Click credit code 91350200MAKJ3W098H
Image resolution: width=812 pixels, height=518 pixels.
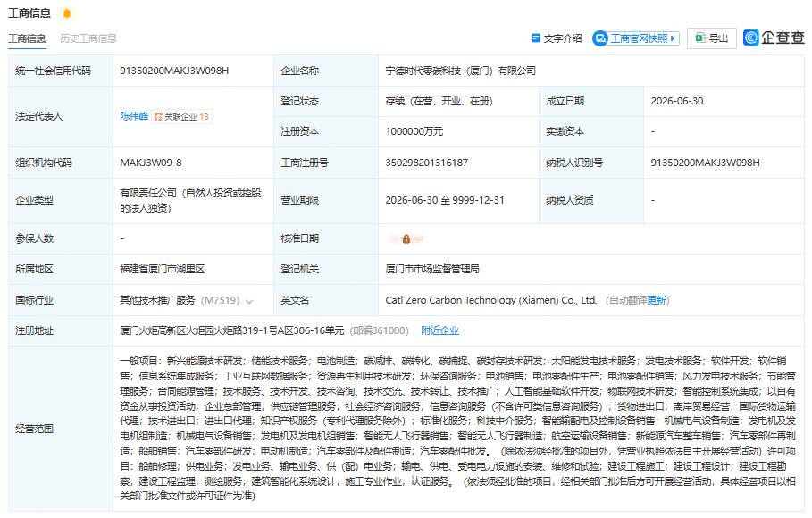[x=174, y=71]
